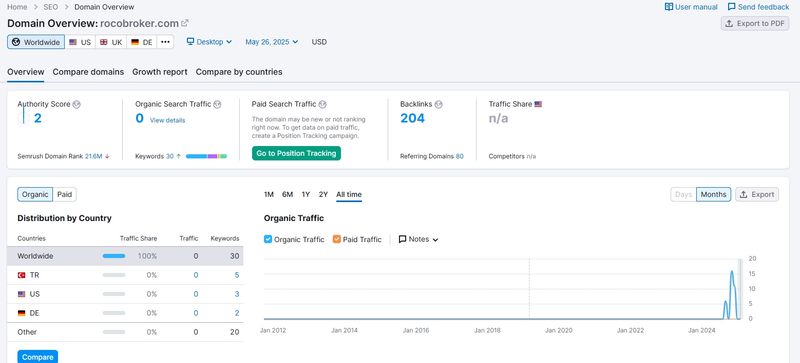Image resolution: width=800 pixels, height=363 pixels.
Task: Click the keywords position distribution color bar
Action: pyautogui.click(x=206, y=156)
